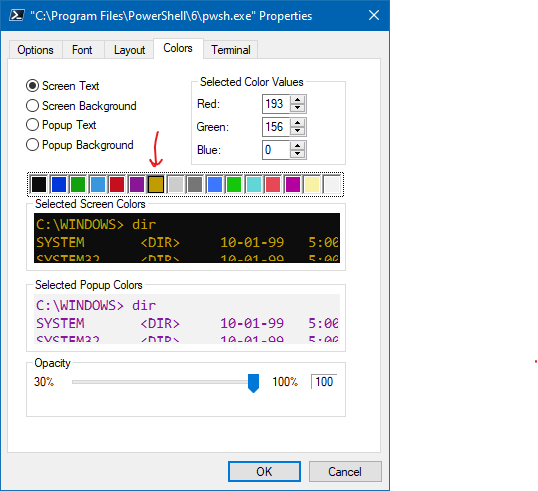Switch to the Options tab
This screenshot has height=491, width=538.
tap(35, 50)
